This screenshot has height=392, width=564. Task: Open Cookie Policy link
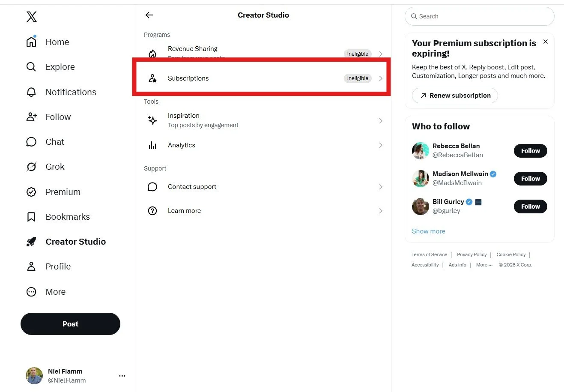511,254
